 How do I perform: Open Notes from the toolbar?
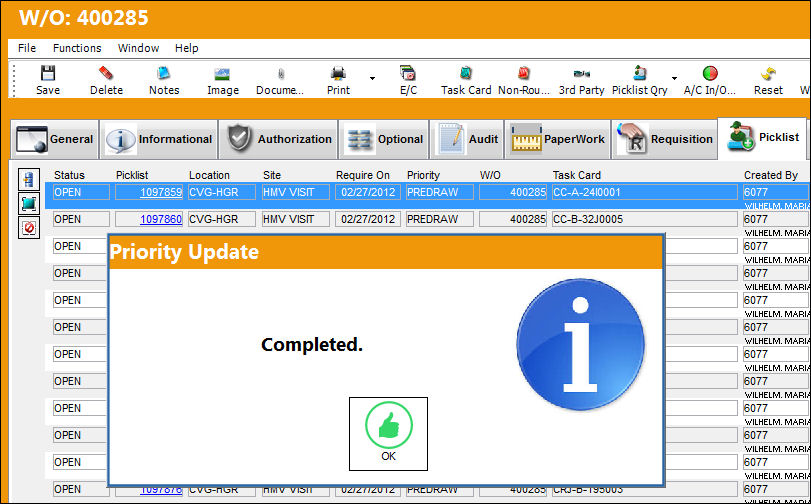click(163, 73)
